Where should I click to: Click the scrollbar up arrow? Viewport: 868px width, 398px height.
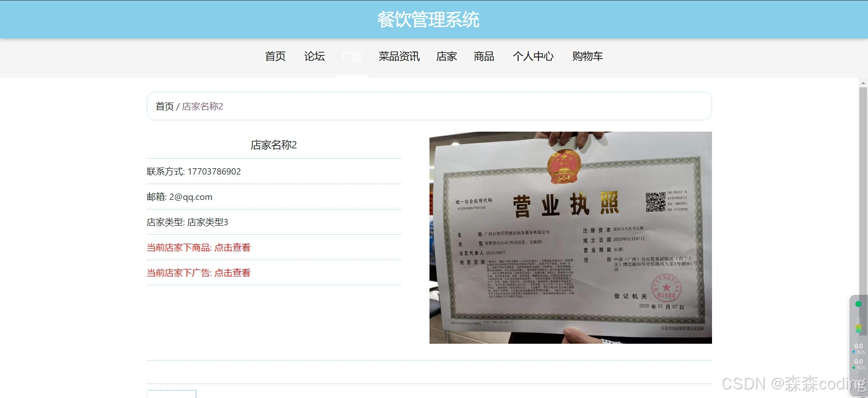(863, 83)
